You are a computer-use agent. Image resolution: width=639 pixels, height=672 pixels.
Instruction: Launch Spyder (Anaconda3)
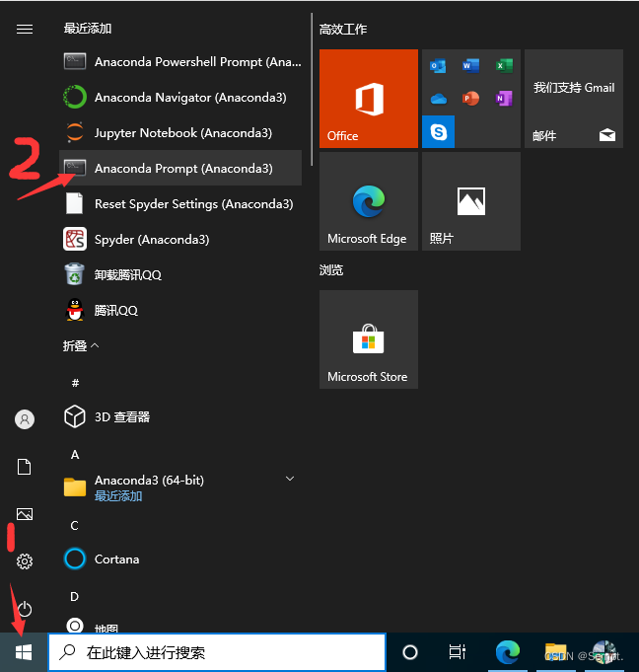pos(180,239)
